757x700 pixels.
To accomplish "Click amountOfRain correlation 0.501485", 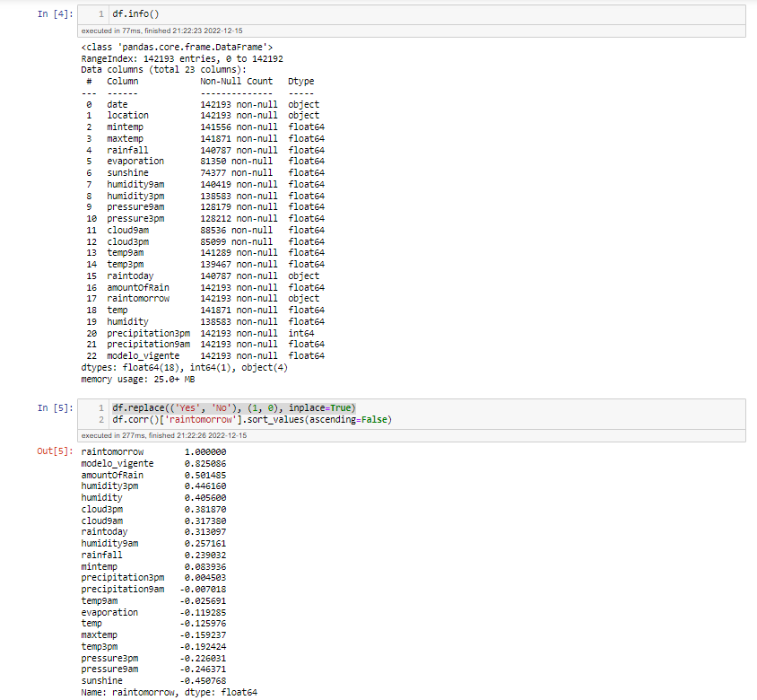I will tap(205, 476).
